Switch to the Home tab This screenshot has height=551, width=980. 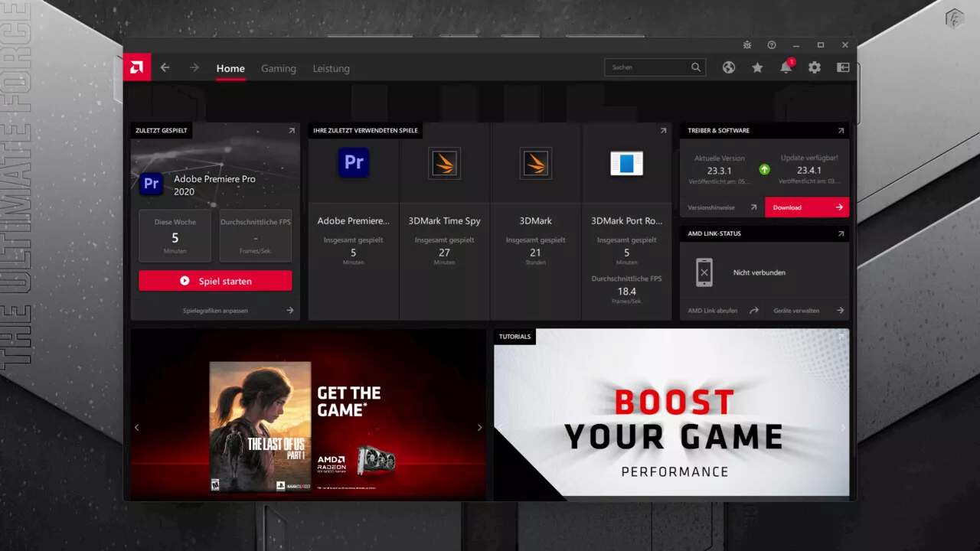(230, 68)
